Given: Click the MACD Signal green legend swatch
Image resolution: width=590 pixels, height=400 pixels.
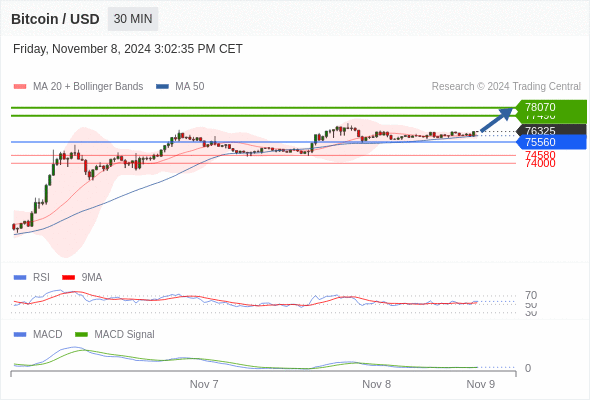Looking at the screenshot, I should tap(81, 334).
